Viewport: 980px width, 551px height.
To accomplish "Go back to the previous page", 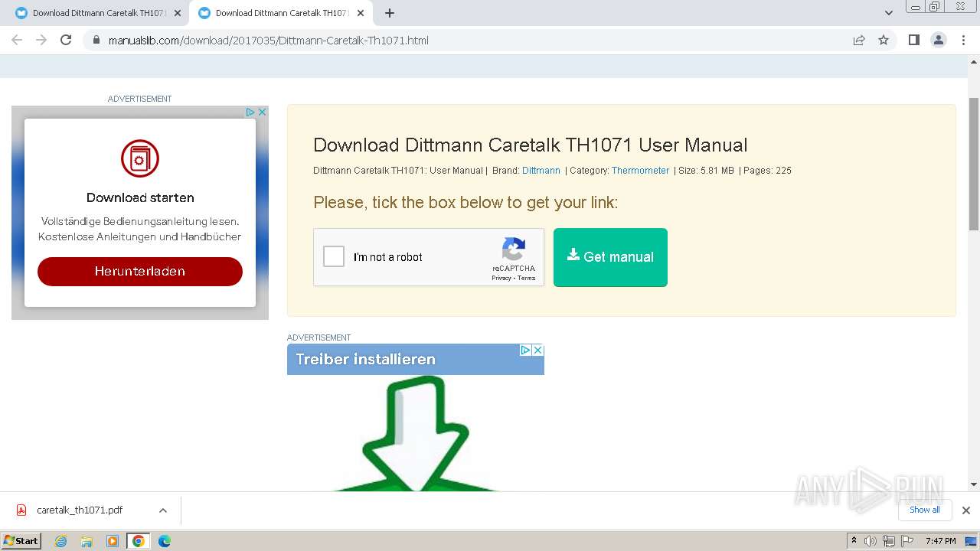I will click(17, 40).
